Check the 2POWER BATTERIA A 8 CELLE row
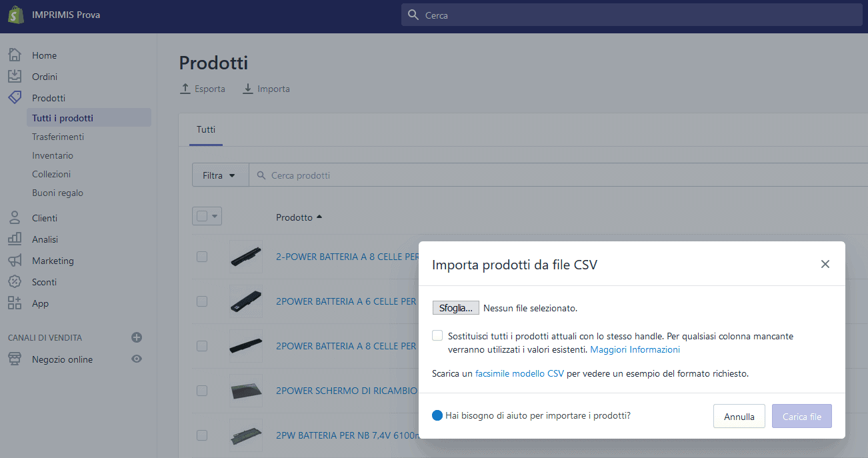This screenshot has width=868, height=458. tap(202, 346)
